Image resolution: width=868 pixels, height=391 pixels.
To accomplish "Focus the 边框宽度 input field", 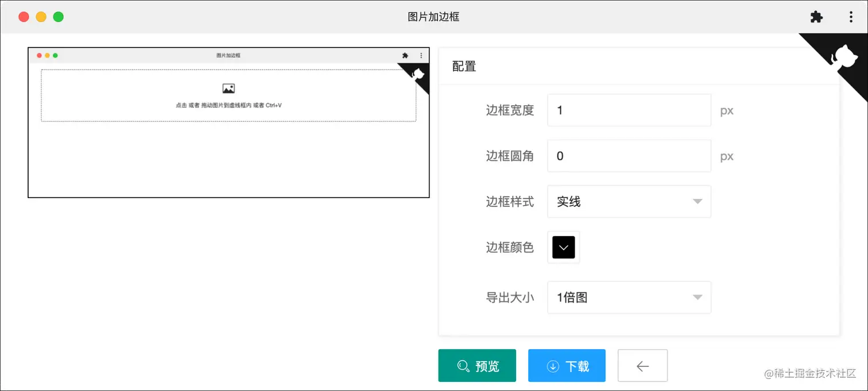I will tap(629, 110).
